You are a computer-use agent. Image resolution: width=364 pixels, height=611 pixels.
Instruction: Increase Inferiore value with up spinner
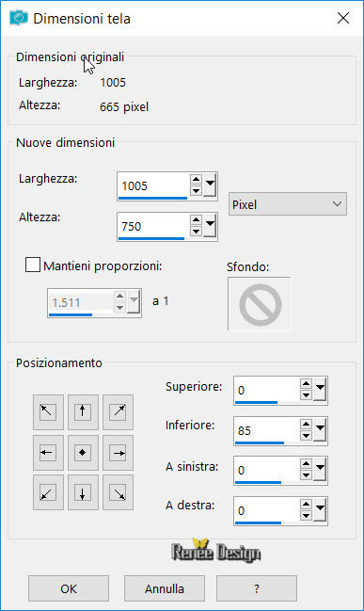[306, 425]
